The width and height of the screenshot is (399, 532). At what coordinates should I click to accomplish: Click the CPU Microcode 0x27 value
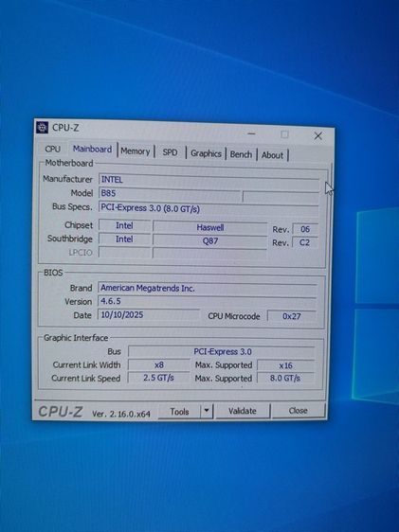(x=292, y=316)
